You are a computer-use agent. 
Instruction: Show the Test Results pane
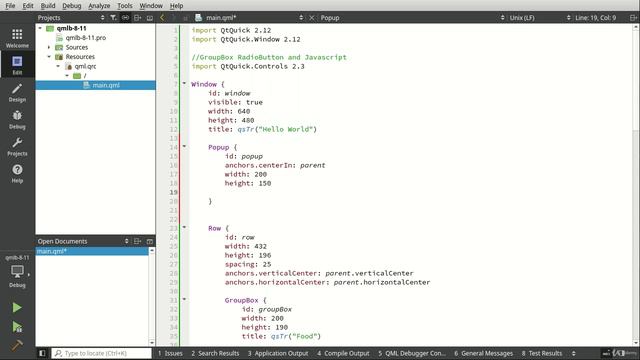click(542, 353)
